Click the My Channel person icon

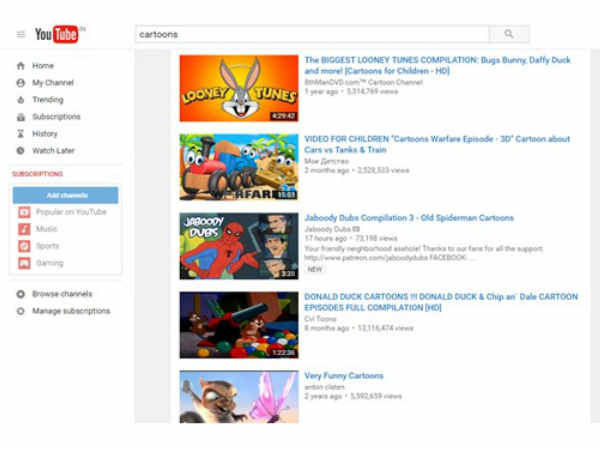[21, 83]
